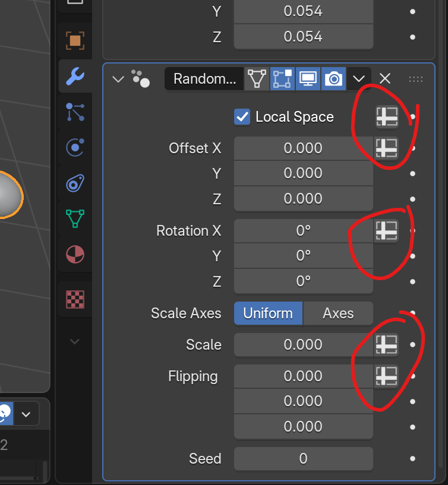Click the Randomize modifier type icon

141,78
